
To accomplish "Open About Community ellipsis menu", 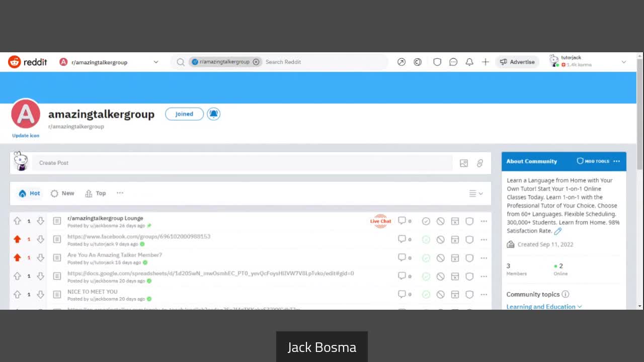I will tap(617, 161).
